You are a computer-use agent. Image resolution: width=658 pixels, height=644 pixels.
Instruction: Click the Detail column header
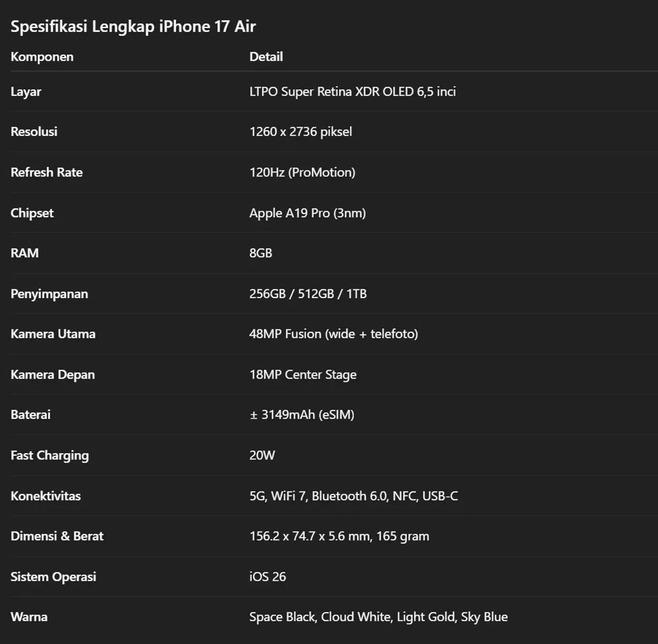(266, 56)
